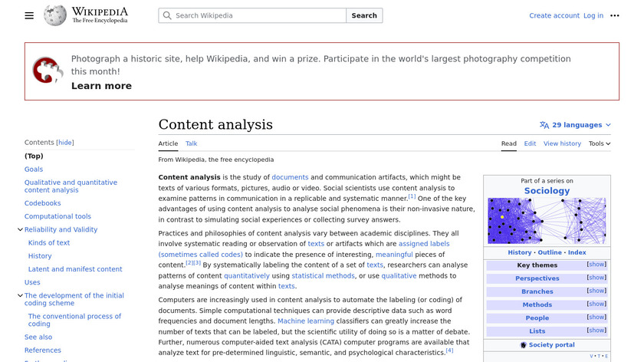
Task: Click the Create account link
Action: point(554,15)
